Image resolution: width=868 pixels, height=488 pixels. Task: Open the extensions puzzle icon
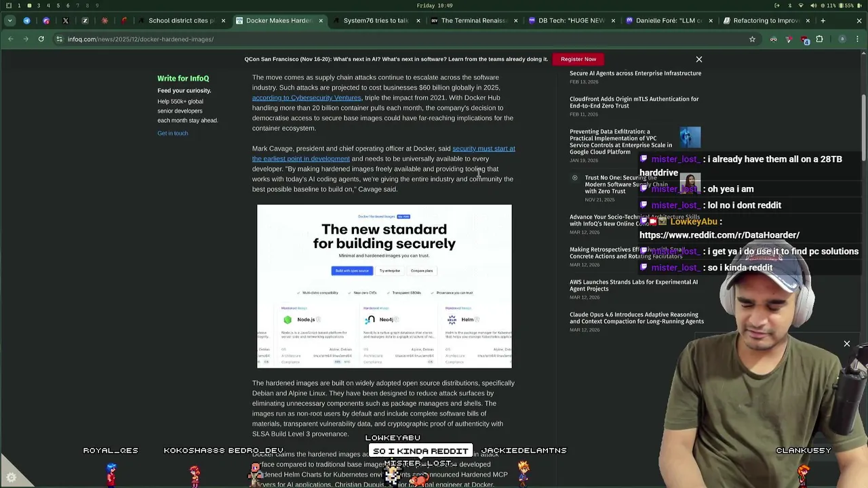[819, 39]
